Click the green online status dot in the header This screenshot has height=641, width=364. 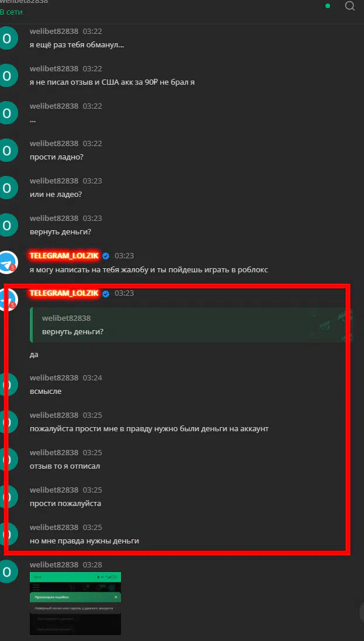point(328,6)
